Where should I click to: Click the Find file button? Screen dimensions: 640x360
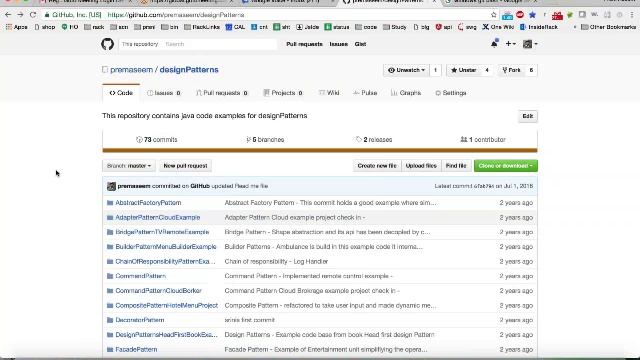[x=456, y=166]
